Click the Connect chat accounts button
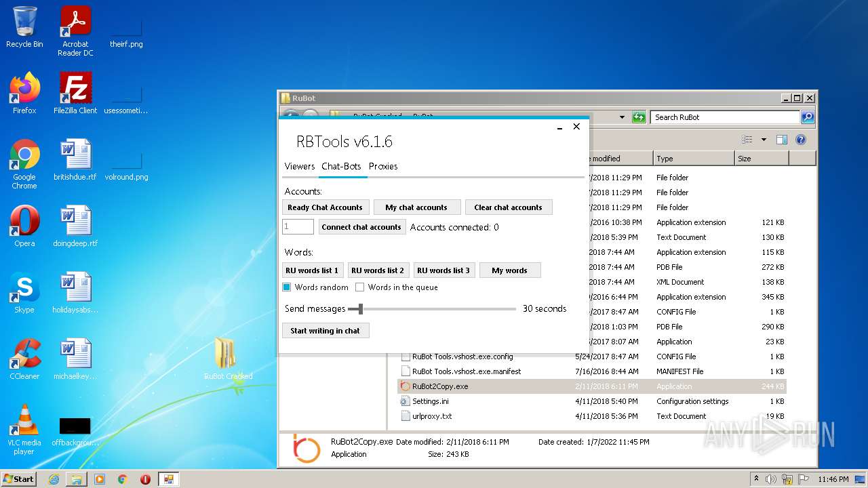The height and width of the screenshot is (488, 868). [361, 227]
